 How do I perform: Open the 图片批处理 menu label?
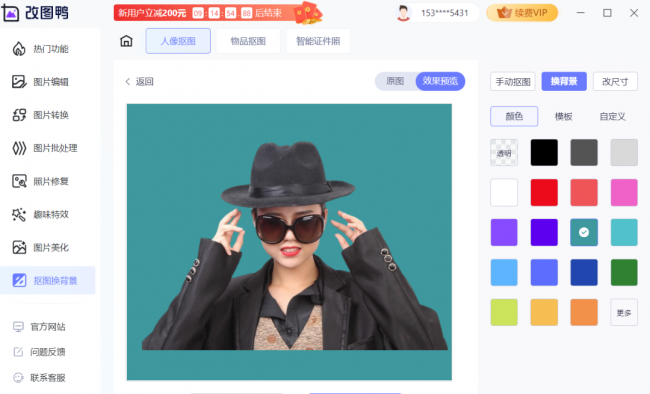(x=55, y=148)
